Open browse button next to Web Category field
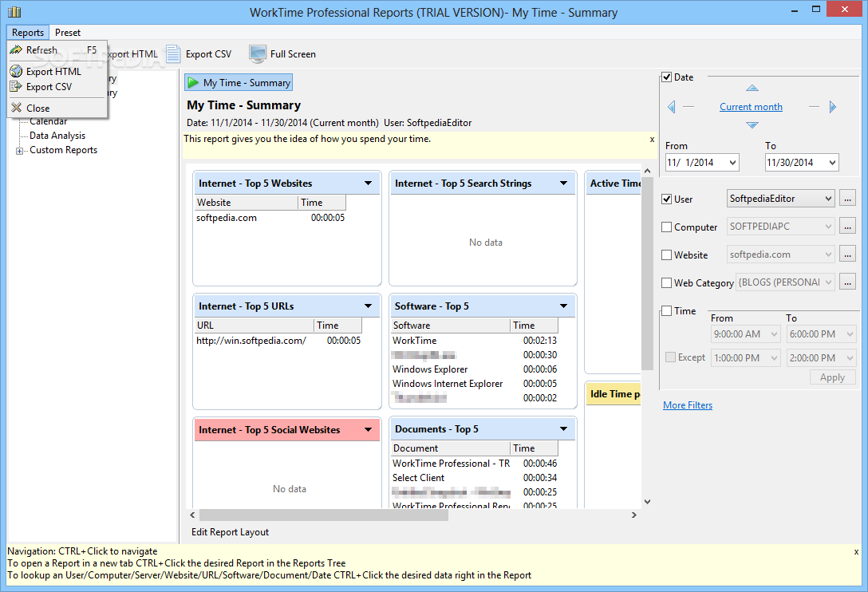Image resolution: width=868 pixels, height=592 pixels. coord(847,282)
